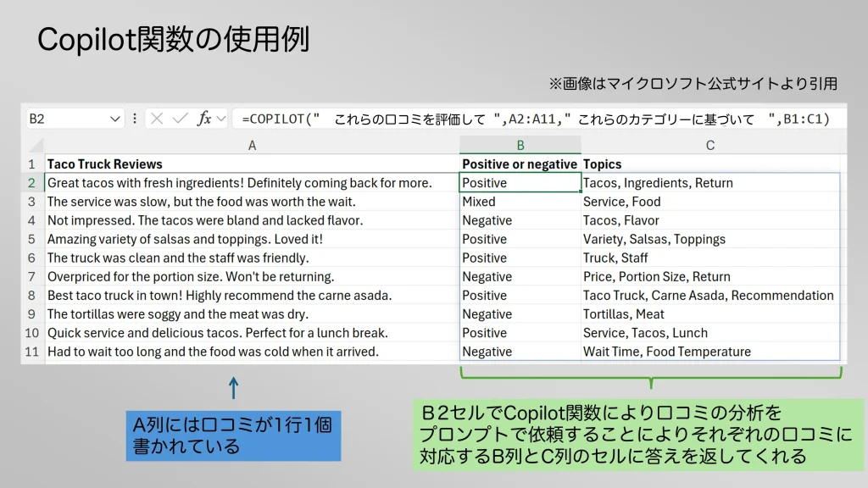Click the three-dot handle beside Name Box
This screenshot has height=488, width=868.
[135, 119]
